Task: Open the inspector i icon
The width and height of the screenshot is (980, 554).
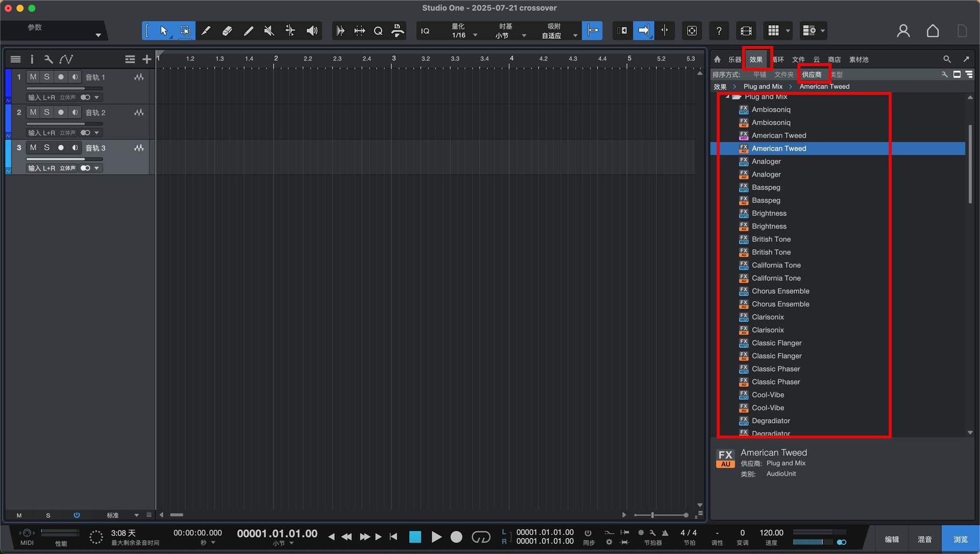Action: pos(32,59)
